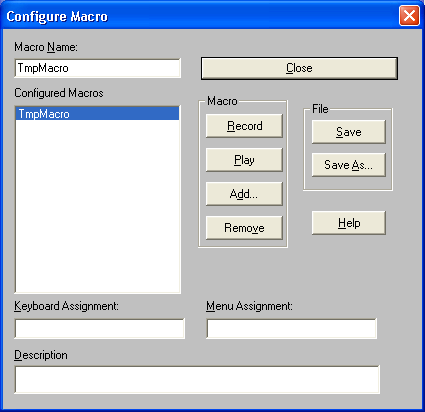Focus the Macro Name text field

[98, 68]
